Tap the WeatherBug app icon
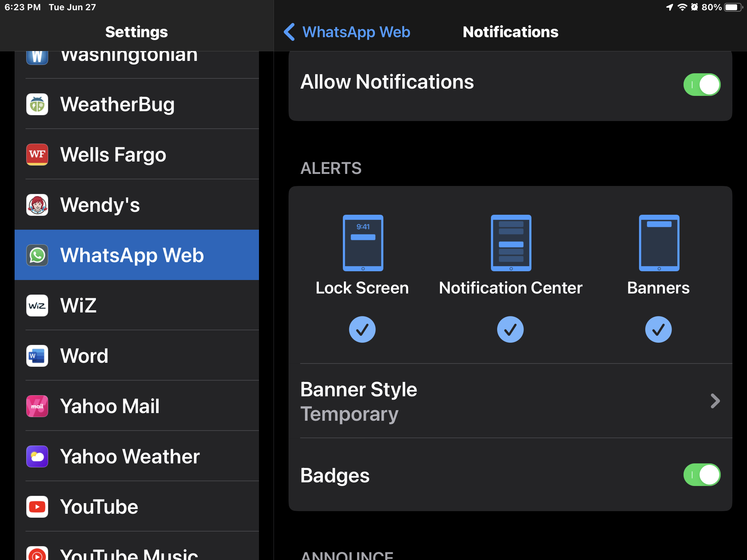 click(37, 105)
